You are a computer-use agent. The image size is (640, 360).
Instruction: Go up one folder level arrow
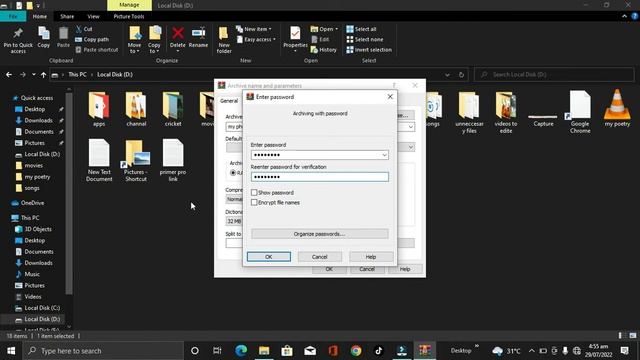(43, 75)
